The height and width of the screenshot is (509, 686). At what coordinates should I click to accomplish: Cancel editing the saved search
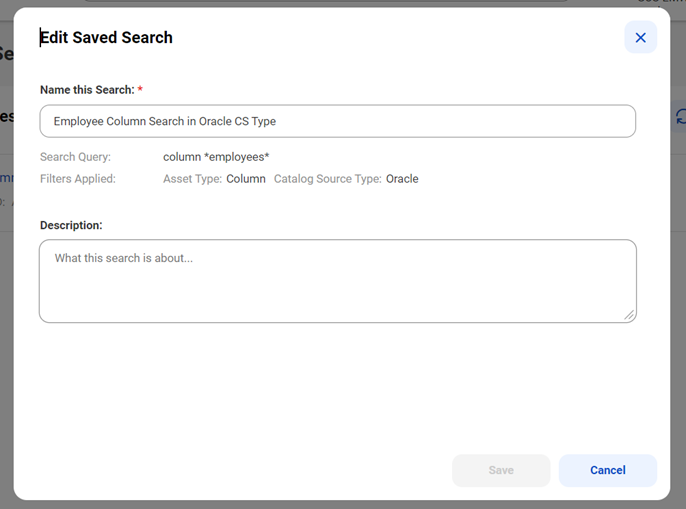pos(608,470)
